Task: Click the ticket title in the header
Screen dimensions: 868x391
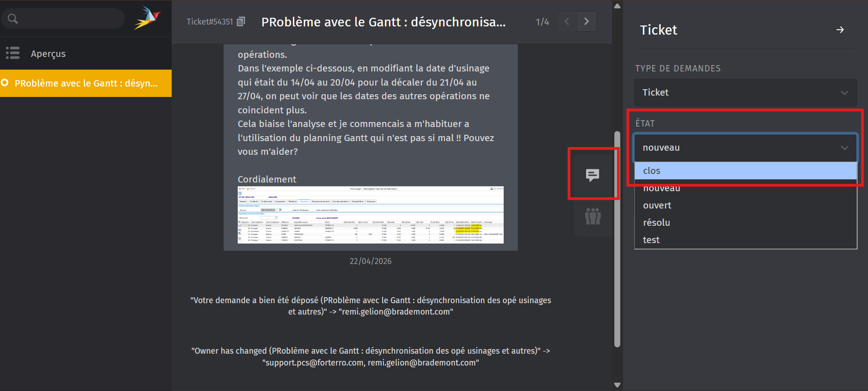Action: (383, 22)
